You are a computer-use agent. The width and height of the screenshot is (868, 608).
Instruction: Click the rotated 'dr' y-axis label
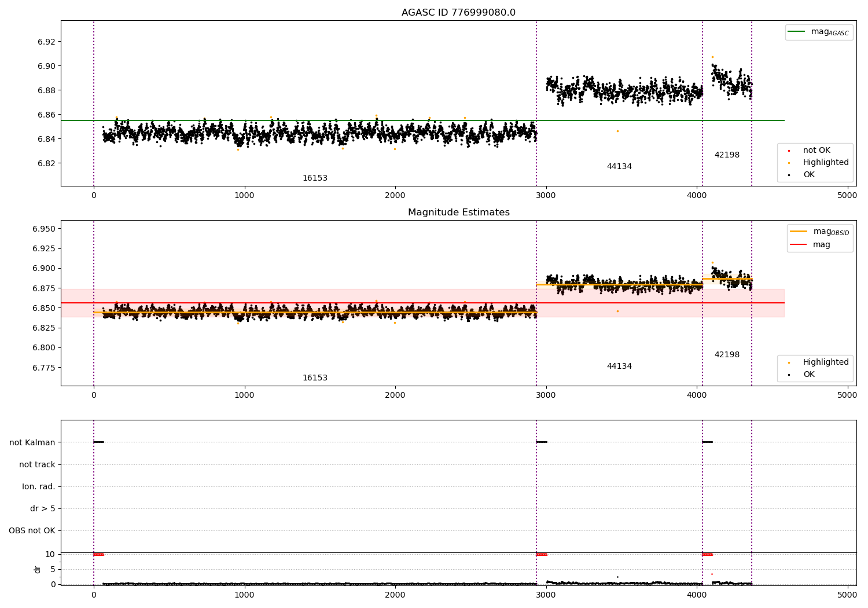point(38,569)
